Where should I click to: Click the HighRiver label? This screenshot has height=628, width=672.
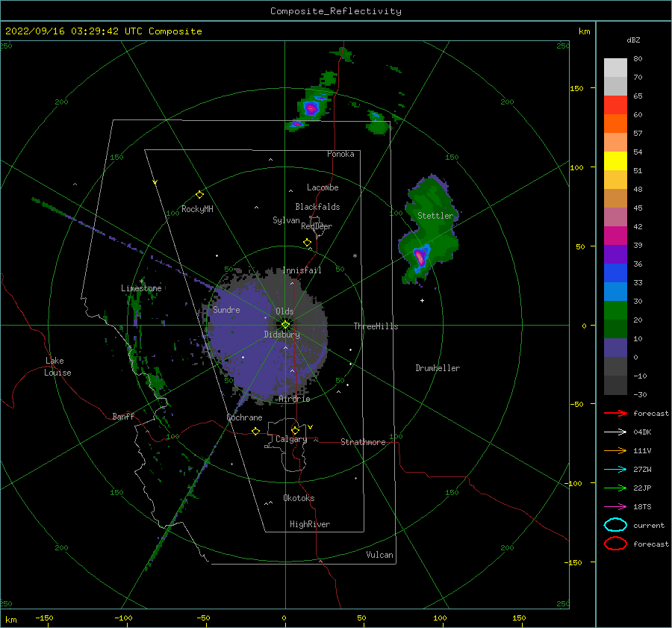309,524
